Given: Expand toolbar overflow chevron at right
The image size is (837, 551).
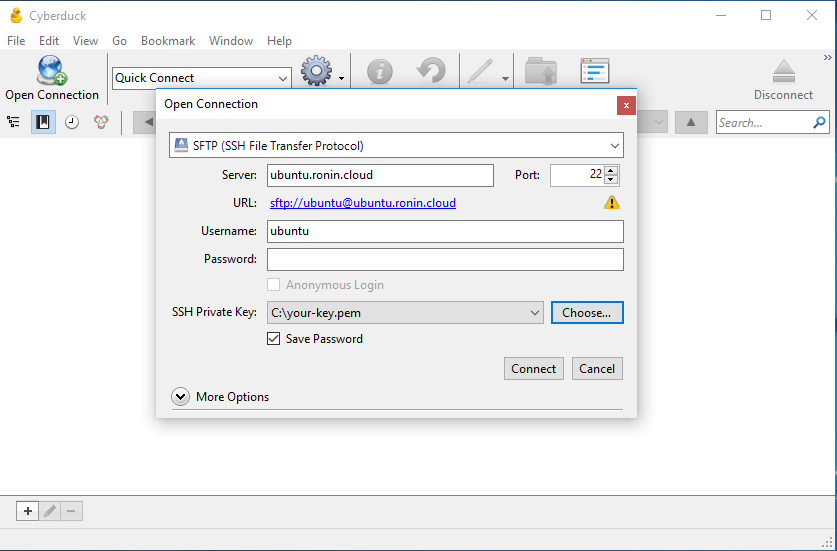Looking at the screenshot, I should [827, 57].
